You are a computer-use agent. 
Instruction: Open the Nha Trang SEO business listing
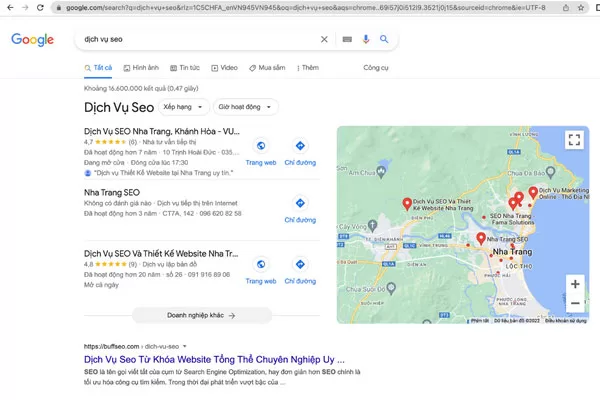112,193
